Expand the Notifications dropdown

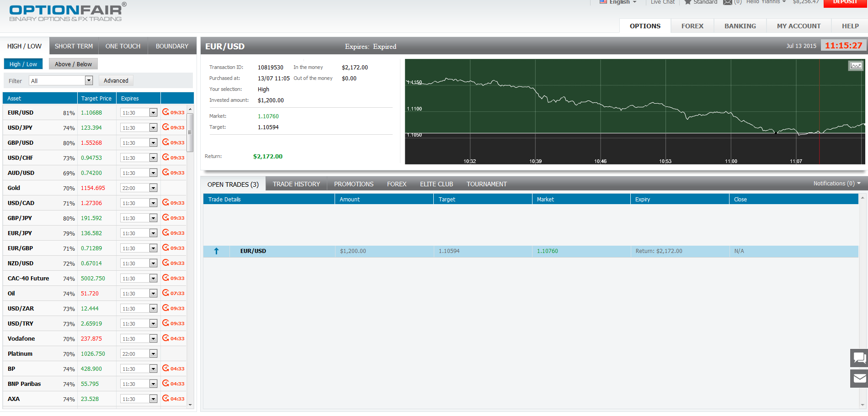(836, 184)
